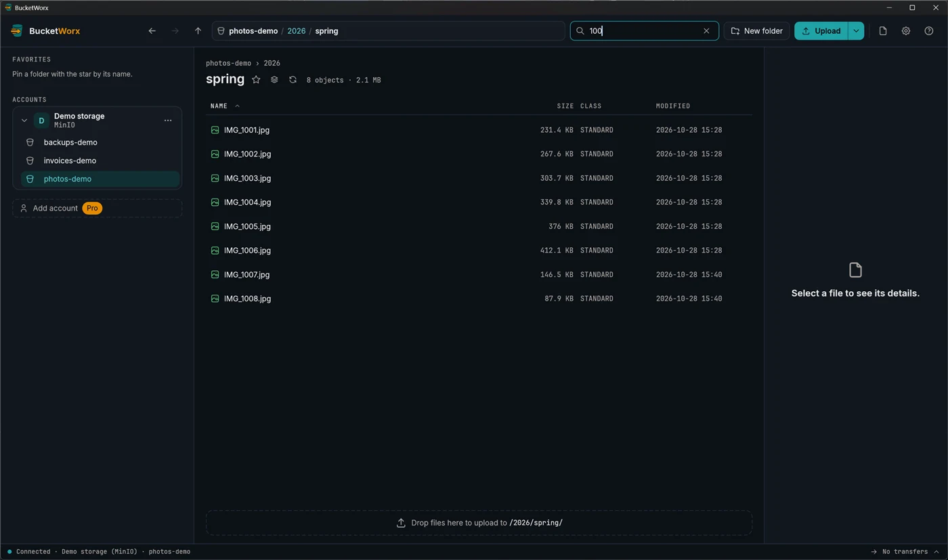The height and width of the screenshot is (560, 948).
Task: Focus the search input field
Action: (x=643, y=31)
